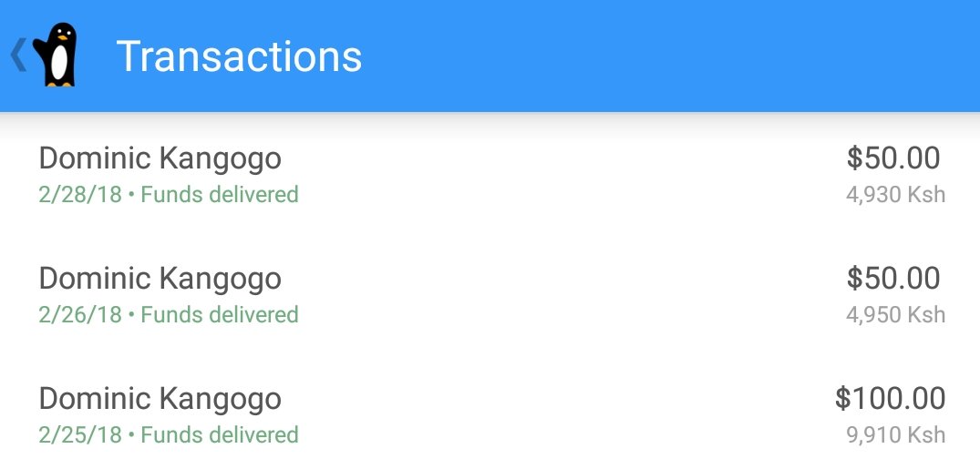Tap last Dominic Kangogo recipient name
Screen dimensions: 980x469
point(160,399)
